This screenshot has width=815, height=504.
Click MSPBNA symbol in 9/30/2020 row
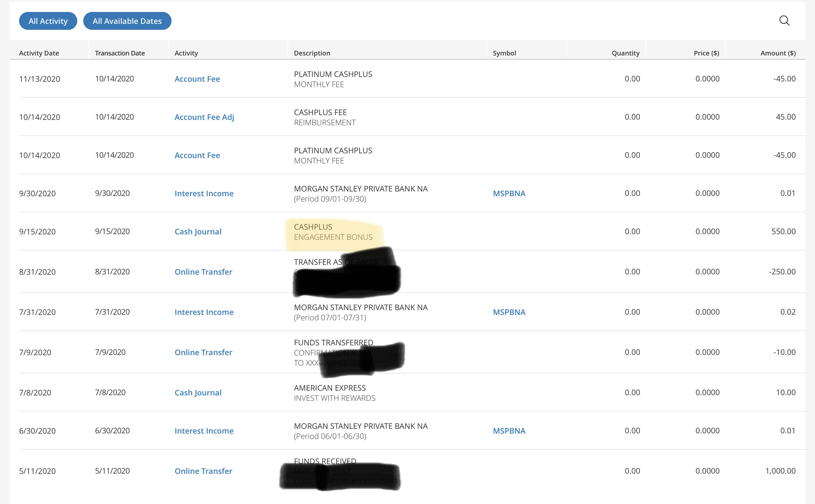pos(509,193)
